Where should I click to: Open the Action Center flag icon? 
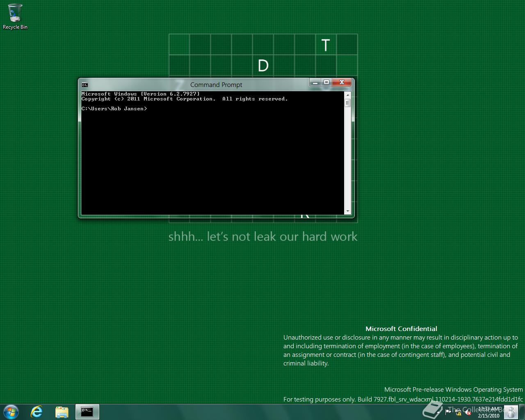(x=448, y=412)
